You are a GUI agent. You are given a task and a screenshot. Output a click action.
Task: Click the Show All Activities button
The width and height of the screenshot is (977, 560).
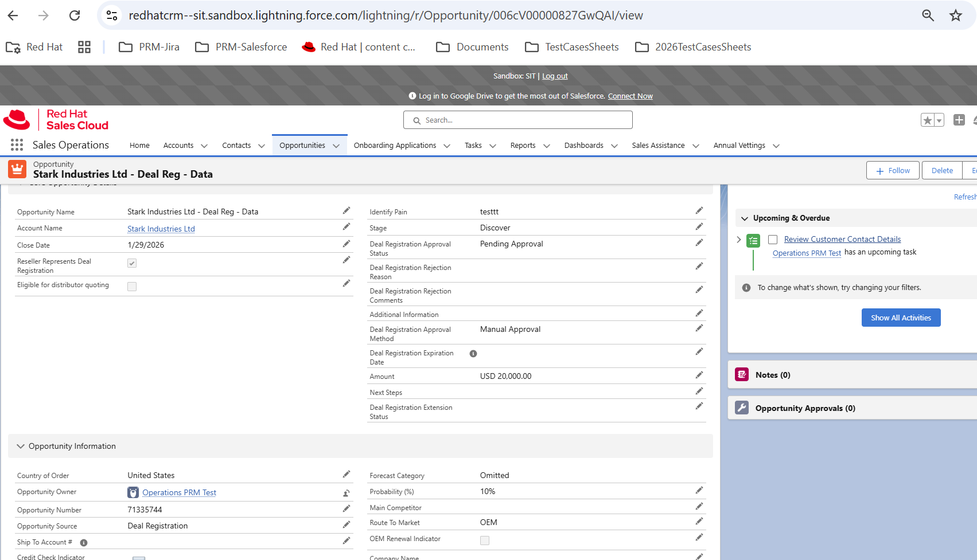901,318
